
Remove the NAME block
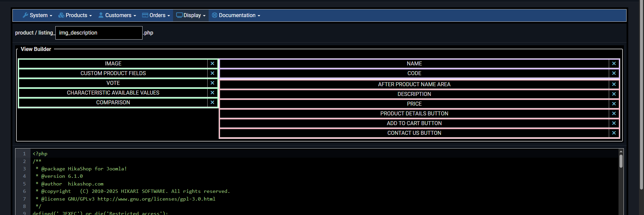pyautogui.click(x=614, y=64)
